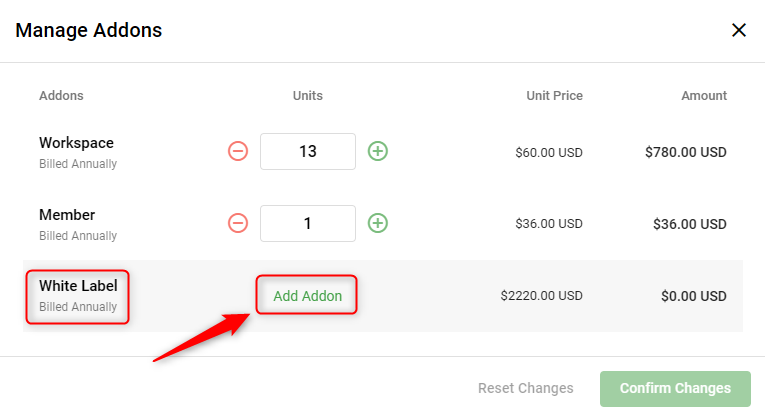Click the $2220.00 USD unit price
The width and height of the screenshot is (765, 418).
tap(541, 296)
